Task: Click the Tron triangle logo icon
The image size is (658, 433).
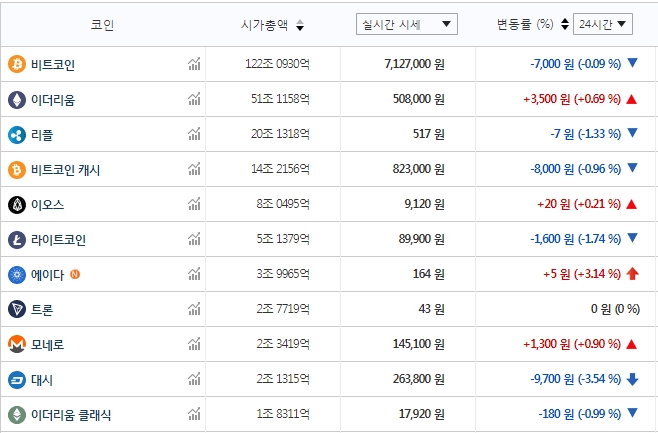Action: click(x=16, y=310)
